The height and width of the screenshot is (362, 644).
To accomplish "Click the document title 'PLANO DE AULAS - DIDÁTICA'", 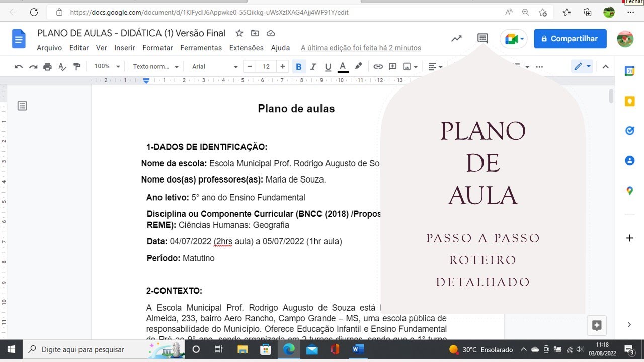I will [x=131, y=33].
